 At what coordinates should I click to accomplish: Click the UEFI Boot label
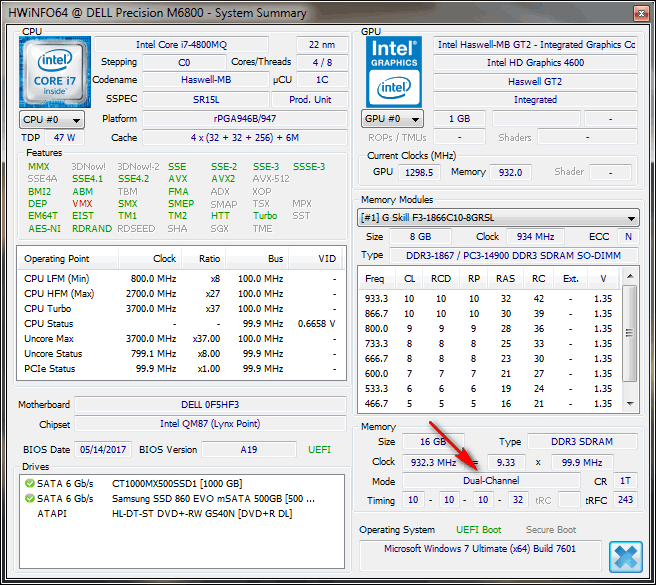click(479, 530)
